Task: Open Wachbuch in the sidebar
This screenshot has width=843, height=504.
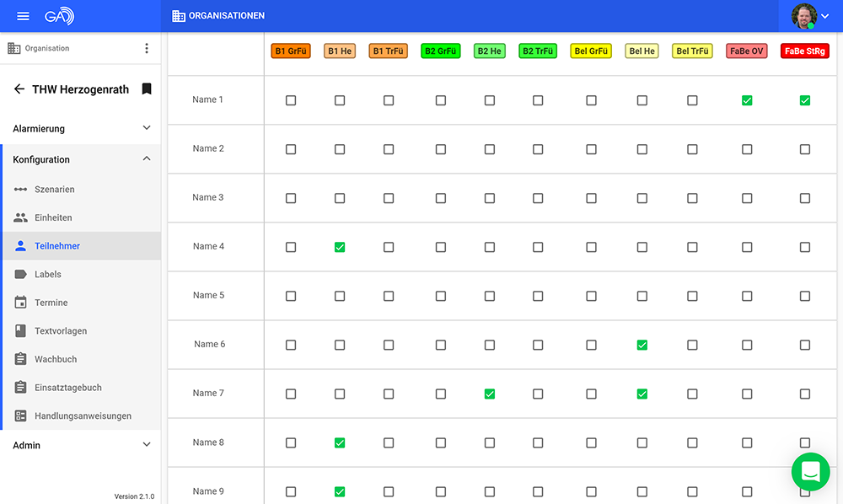Action: 56,359
